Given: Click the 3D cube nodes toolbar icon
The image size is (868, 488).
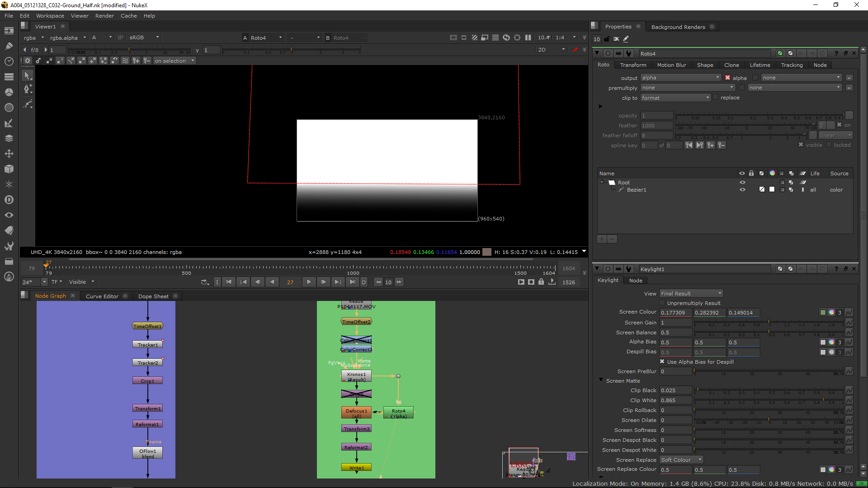Looking at the screenshot, I should [9, 169].
